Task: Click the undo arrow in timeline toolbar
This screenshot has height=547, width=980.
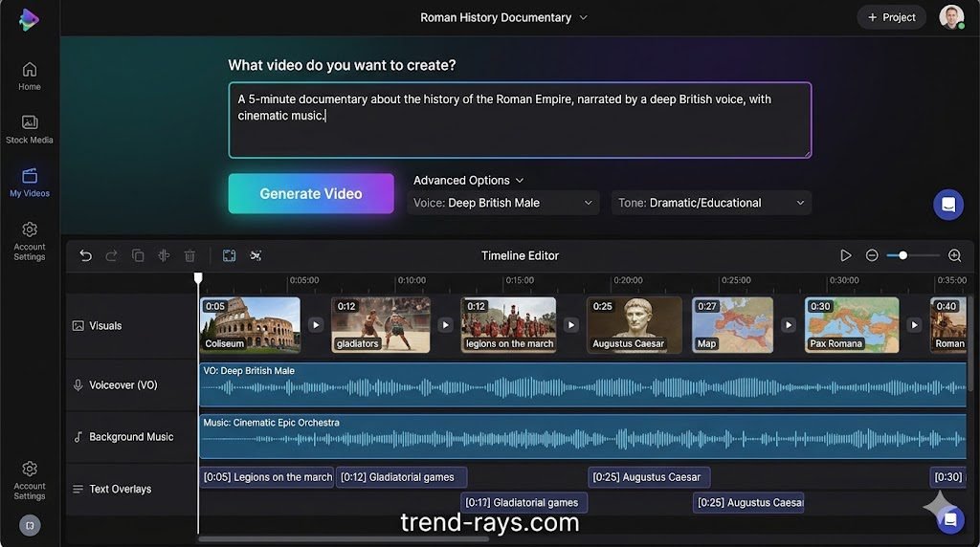Action: (86, 255)
